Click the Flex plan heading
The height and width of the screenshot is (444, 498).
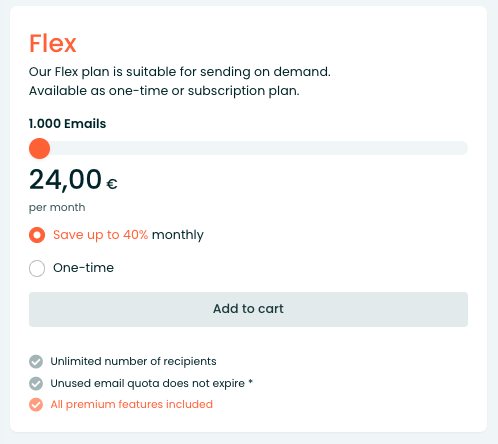coord(53,43)
